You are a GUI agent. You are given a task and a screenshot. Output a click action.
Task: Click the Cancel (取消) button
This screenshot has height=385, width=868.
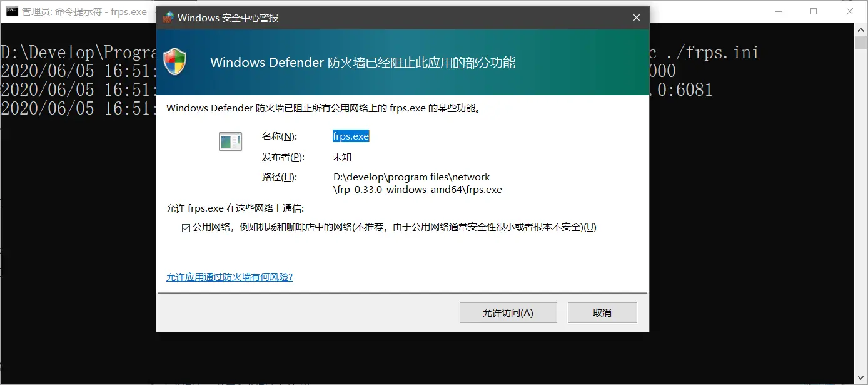tap(602, 312)
